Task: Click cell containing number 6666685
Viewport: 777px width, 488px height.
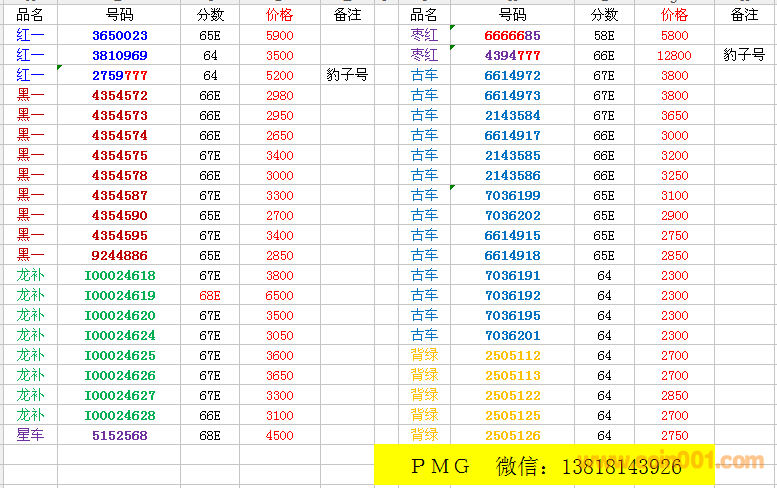Action: 512,35
